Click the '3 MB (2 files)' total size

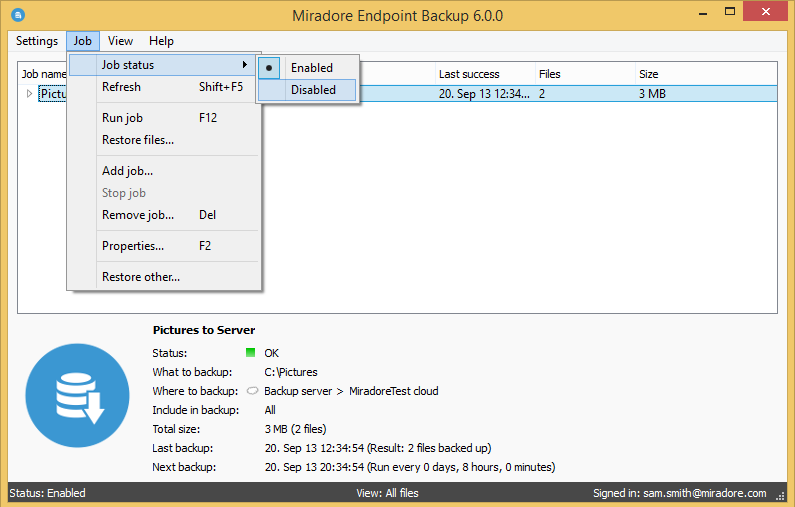(x=295, y=429)
